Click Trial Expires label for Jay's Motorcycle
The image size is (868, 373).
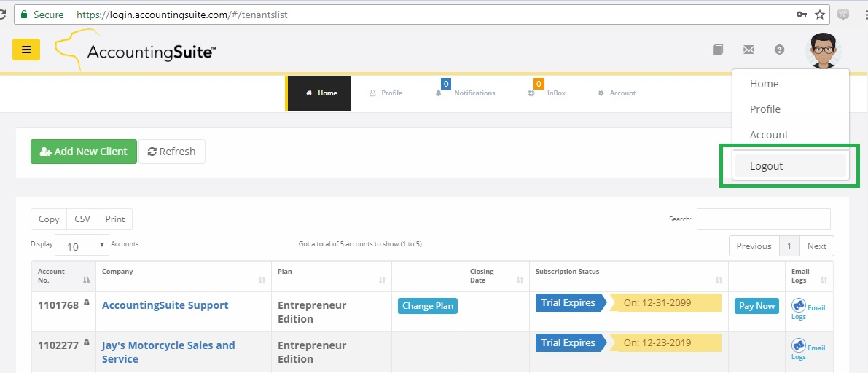571,342
